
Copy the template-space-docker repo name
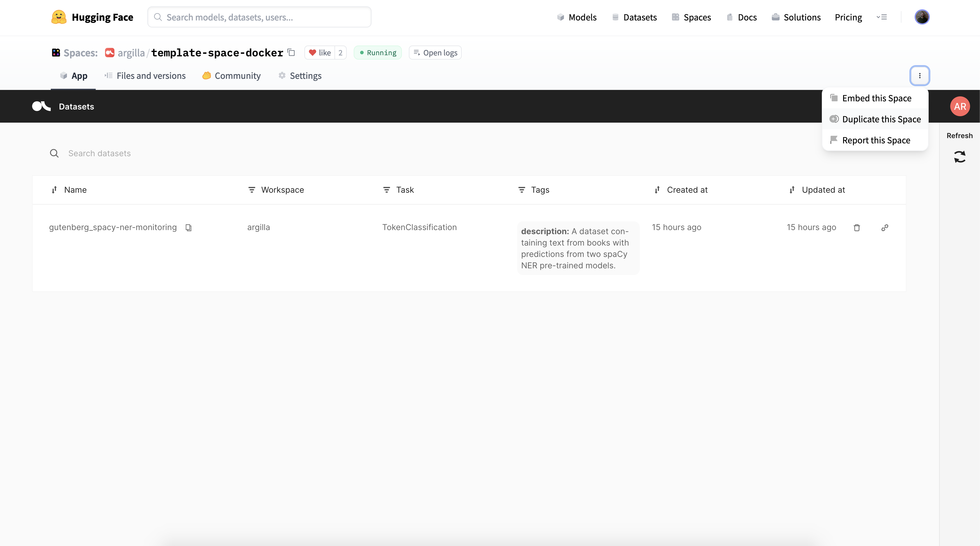292,53
